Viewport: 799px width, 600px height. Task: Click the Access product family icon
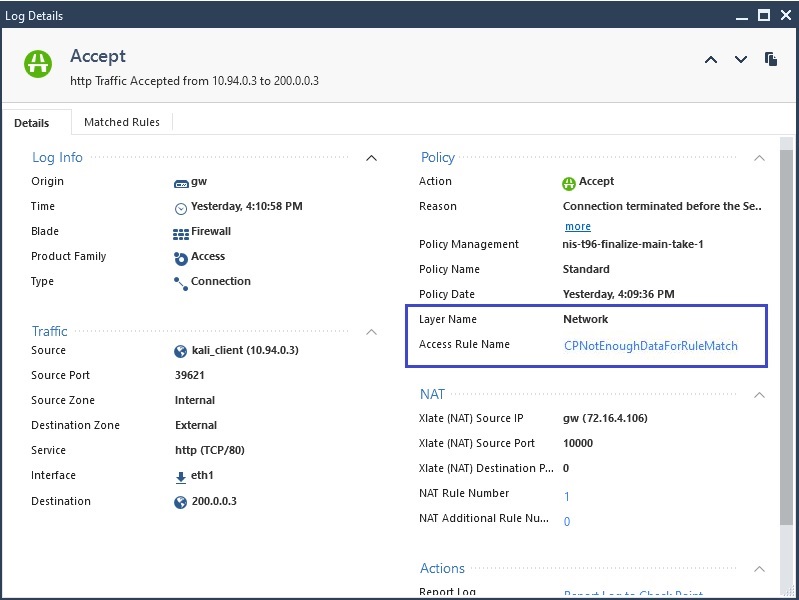180,258
